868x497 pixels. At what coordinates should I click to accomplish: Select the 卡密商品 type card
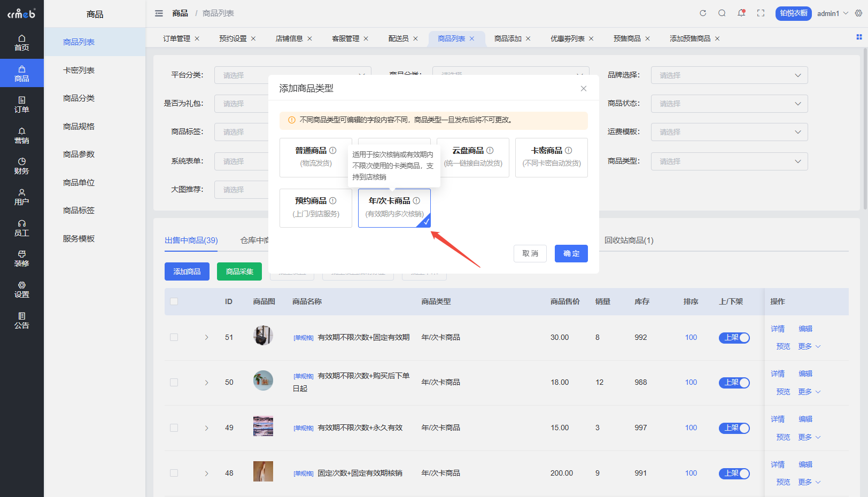552,158
